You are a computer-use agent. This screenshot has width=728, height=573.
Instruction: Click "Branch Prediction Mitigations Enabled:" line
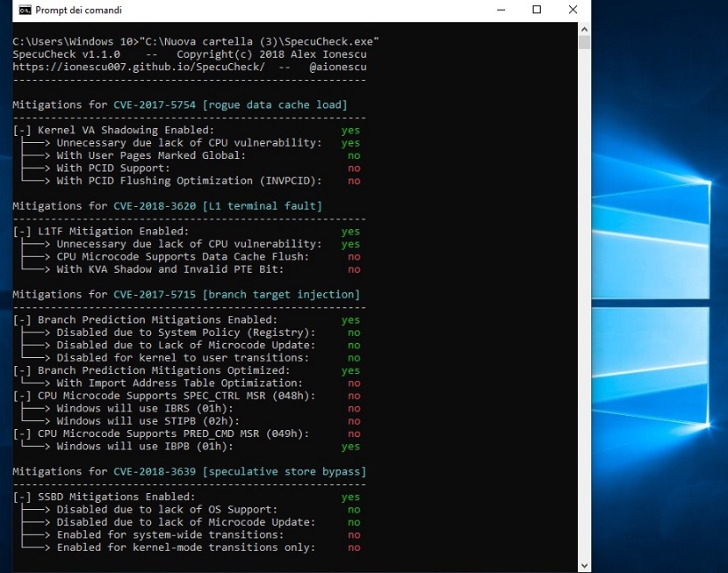pyautogui.click(x=187, y=320)
